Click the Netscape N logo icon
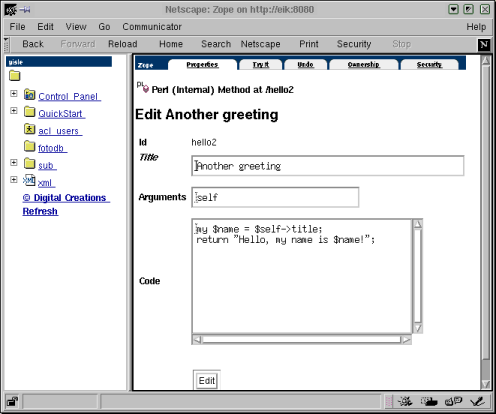The height and width of the screenshot is (414, 496). 484,44
